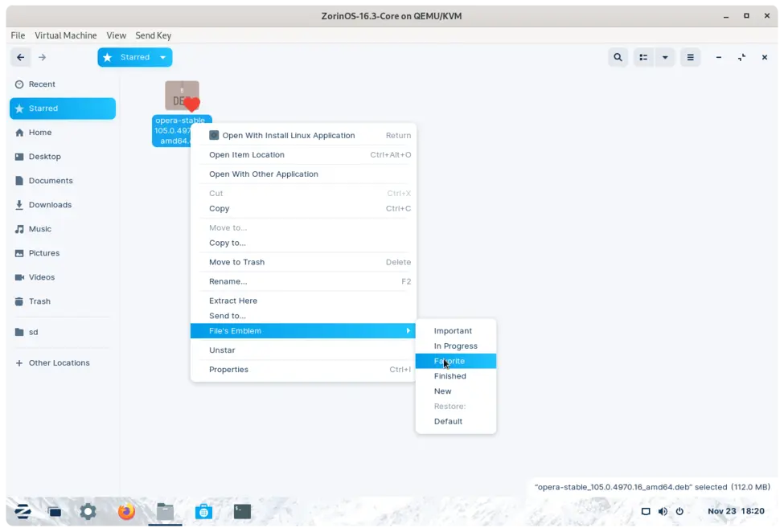Choose Open With Other Application
The height and width of the screenshot is (532, 784).
(x=303, y=174)
